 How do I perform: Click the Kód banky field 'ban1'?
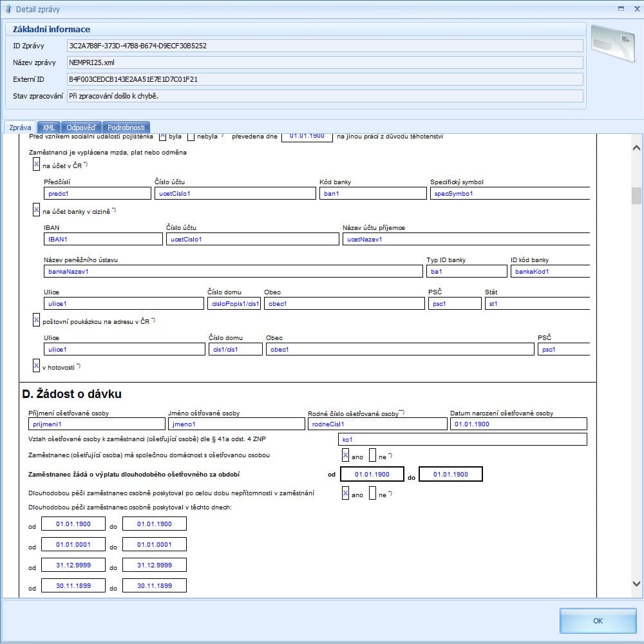(x=373, y=193)
